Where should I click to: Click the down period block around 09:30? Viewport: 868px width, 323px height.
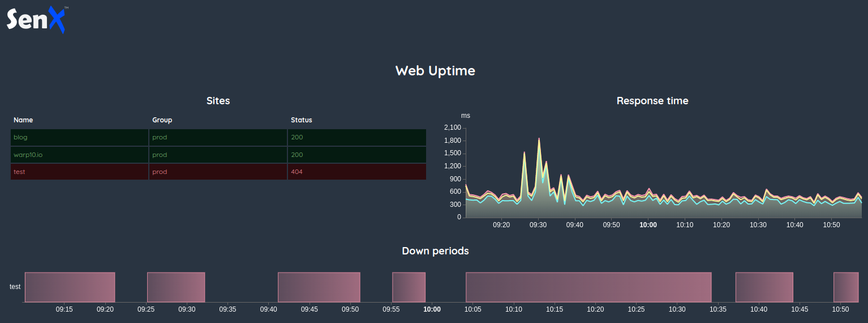click(x=176, y=287)
